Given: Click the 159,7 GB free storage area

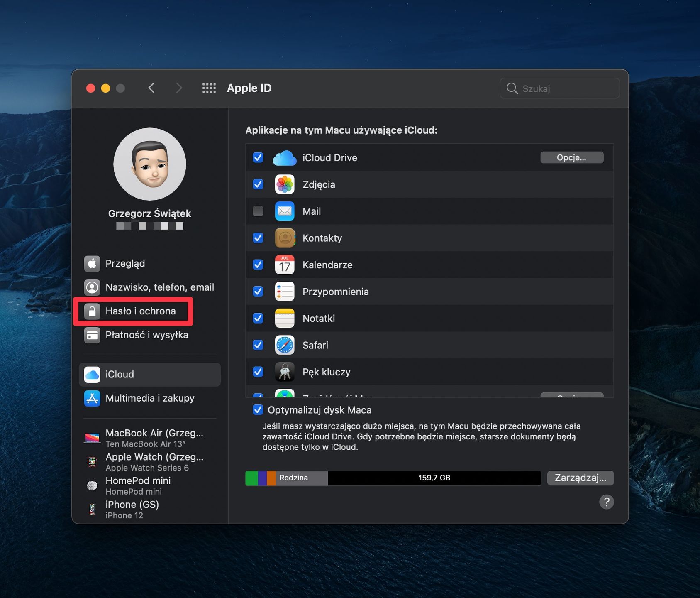Looking at the screenshot, I should pos(434,478).
